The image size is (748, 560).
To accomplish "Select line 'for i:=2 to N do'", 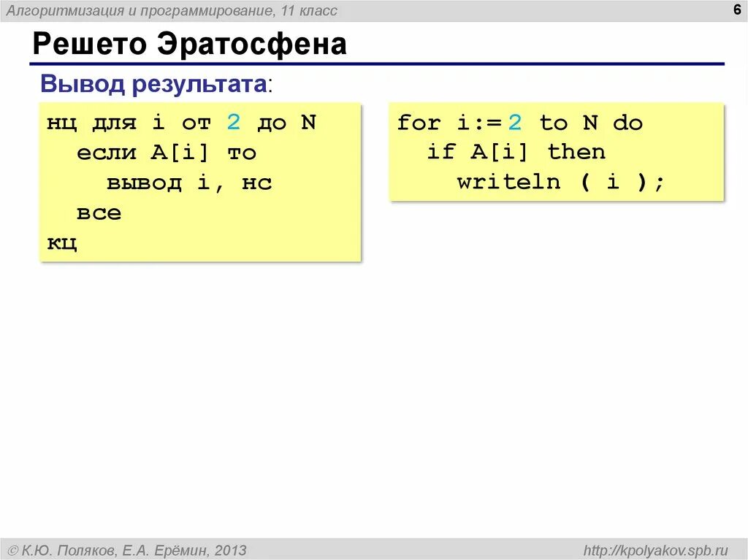I will [520, 123].
